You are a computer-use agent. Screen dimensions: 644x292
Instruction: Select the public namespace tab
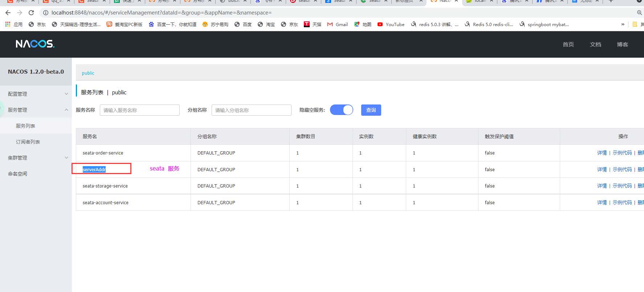pyautogui.click(x=88, y=73)
